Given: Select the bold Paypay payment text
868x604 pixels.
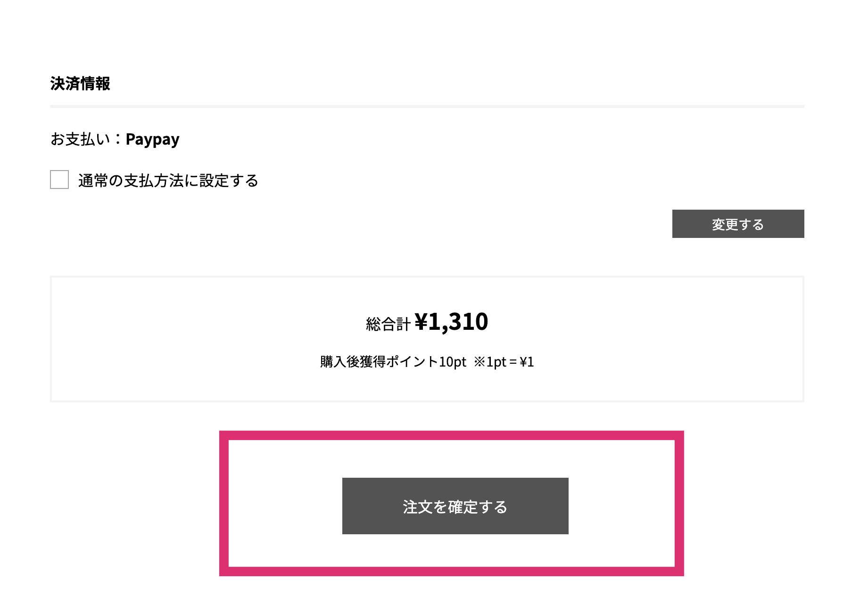Looking at the screenshot, I should (152, 139).
